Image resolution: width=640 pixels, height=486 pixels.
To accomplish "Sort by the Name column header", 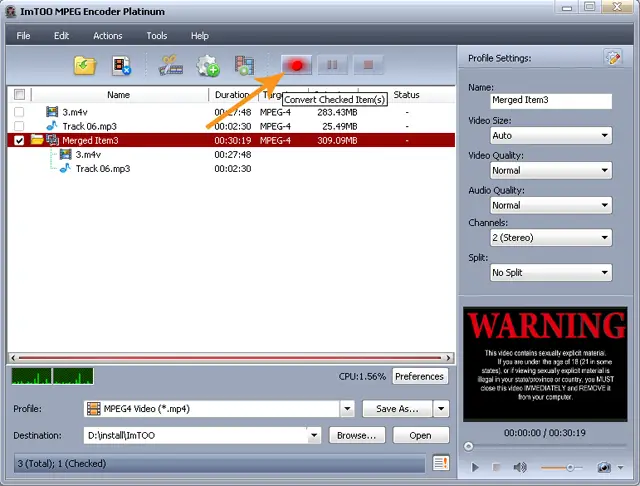I will coord(119,95).
